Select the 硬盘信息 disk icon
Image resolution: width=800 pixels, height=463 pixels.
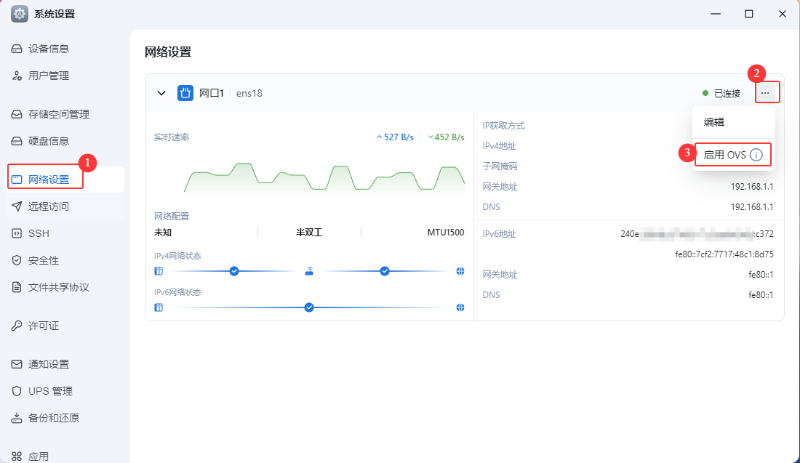click(x=17, y=141)
